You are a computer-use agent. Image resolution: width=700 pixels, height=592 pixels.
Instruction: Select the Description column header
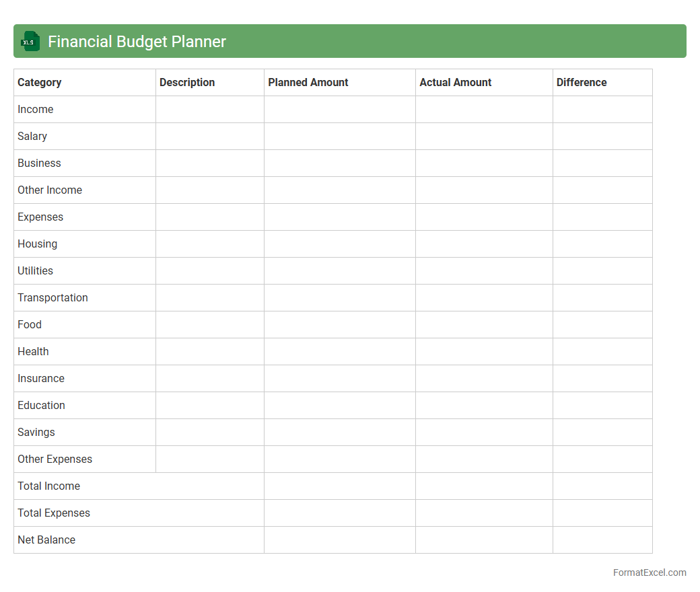[187, 82]
